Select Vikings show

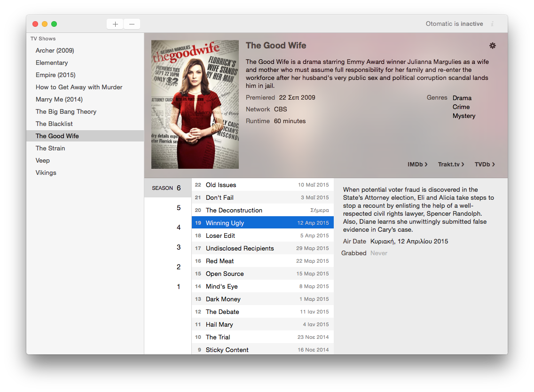[x=85, y=172]
